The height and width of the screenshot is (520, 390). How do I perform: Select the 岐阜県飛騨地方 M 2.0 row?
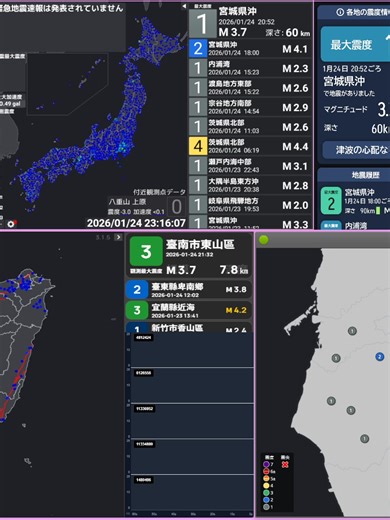[250, 205]
